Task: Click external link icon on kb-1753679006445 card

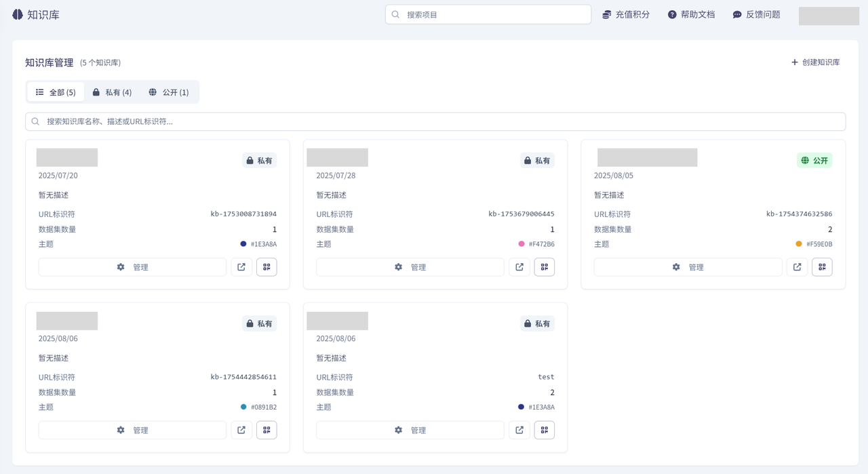Action: (x=519, y=266)
